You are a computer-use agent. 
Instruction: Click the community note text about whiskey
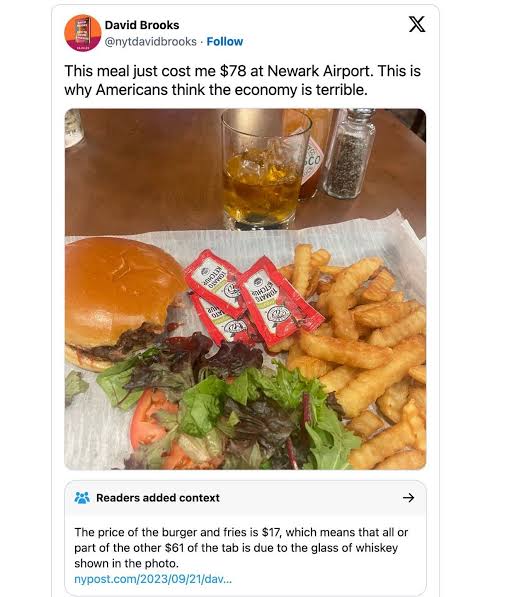click(x=241, y=548)
